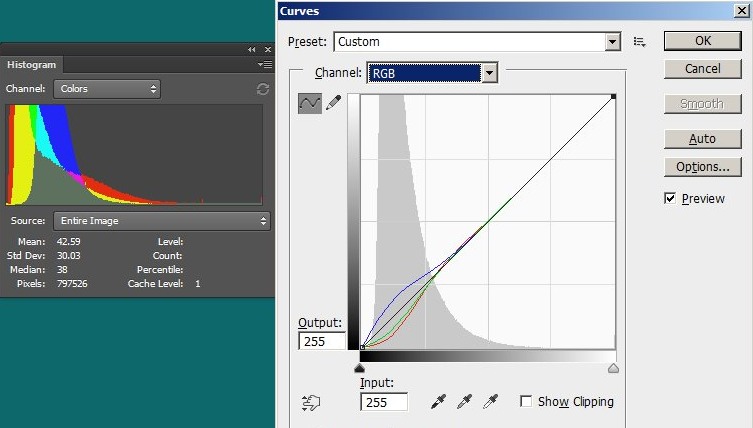Open the Options... button
Screen dimensions: 753x428
click(x=702, y=166)
